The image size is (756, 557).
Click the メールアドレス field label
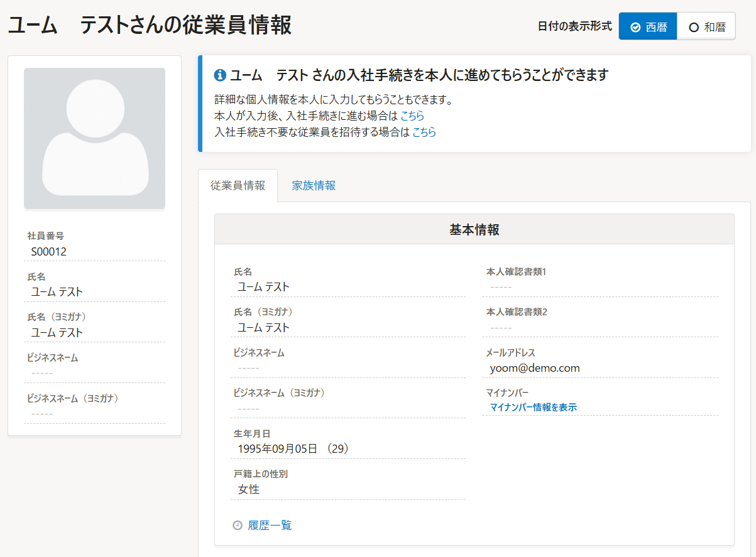coord(510,353)
